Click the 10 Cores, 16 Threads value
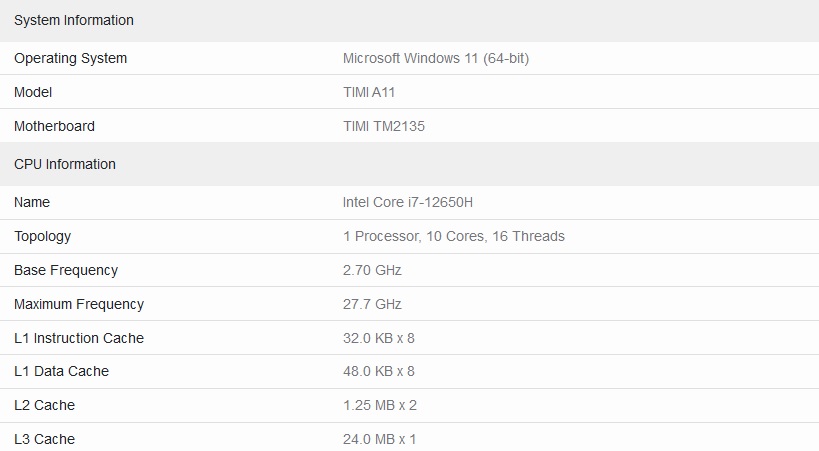 (x=495, y=236)
